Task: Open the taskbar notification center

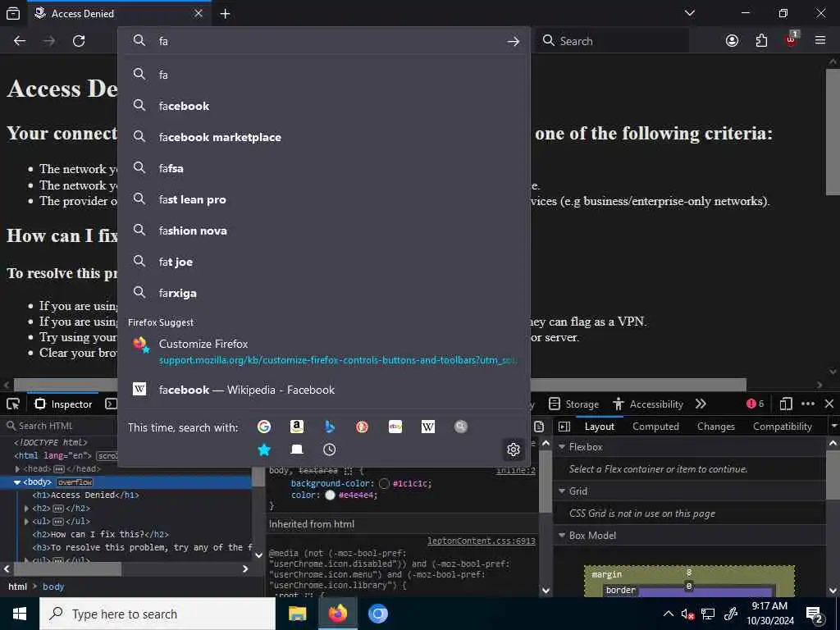Action: point(815,614)
